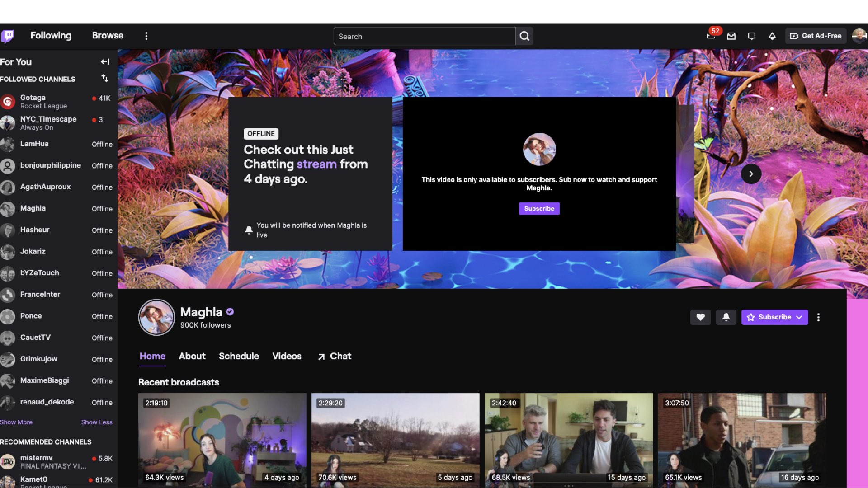Open CauetTV in followed channels

tap(57, 338)
